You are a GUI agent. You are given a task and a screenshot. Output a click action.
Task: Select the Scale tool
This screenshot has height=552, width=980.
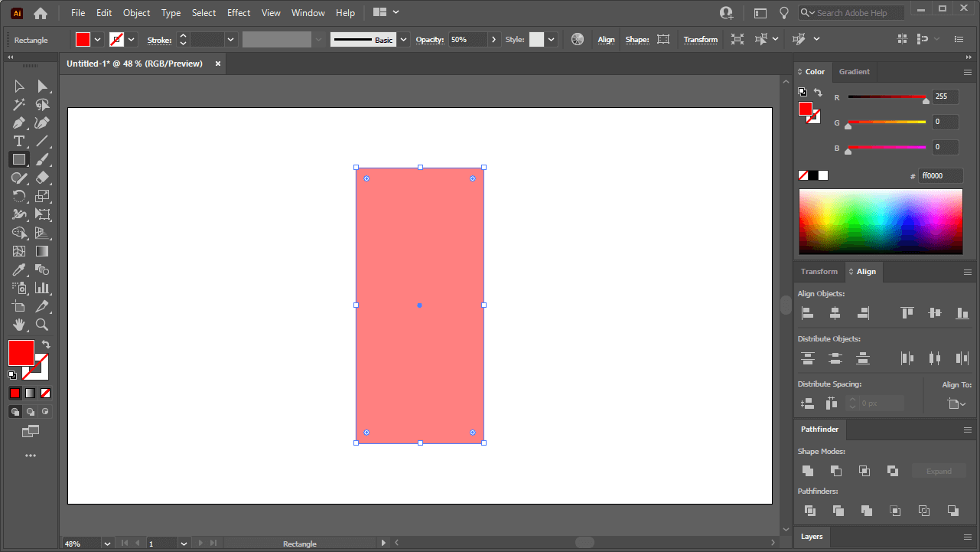tap(43, 196)
